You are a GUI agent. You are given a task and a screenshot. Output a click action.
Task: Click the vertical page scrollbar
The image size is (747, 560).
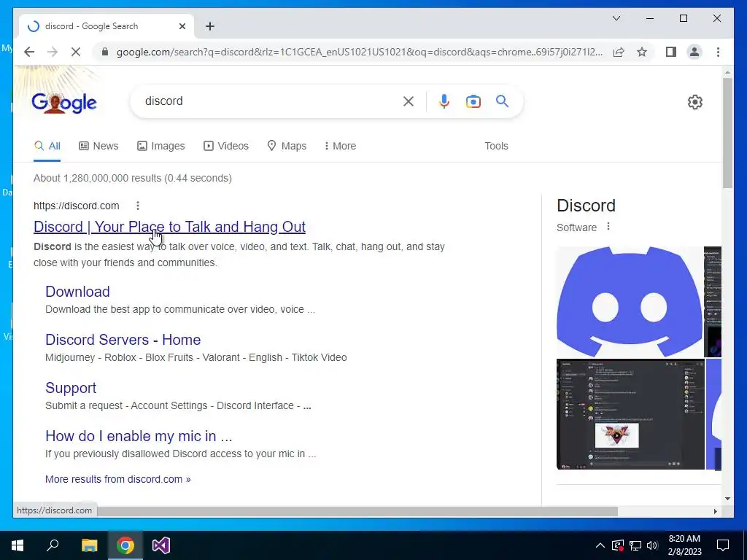(x=727, y=133)
